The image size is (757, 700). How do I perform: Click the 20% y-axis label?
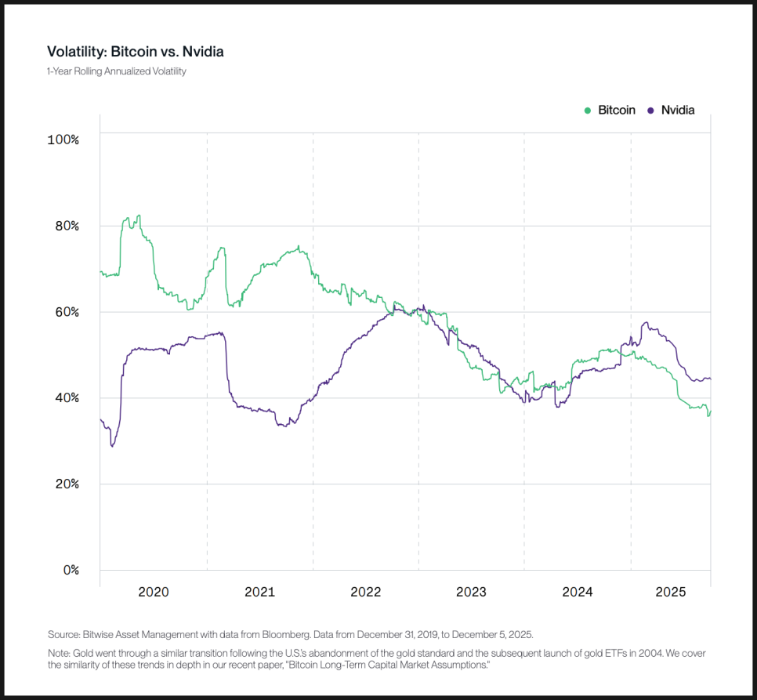[x=66, y=484]
